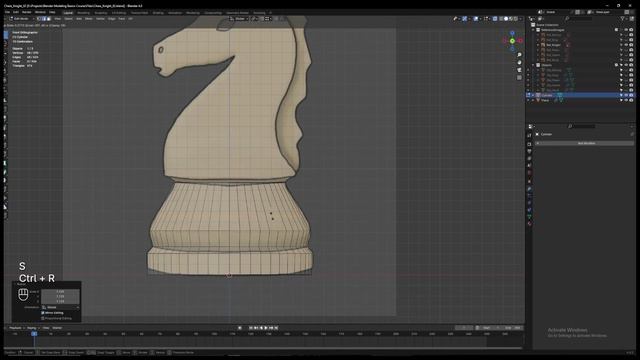Switch to Modeling workspace tab
This screenshot has height=360, width=640.
tap(83, 13)
